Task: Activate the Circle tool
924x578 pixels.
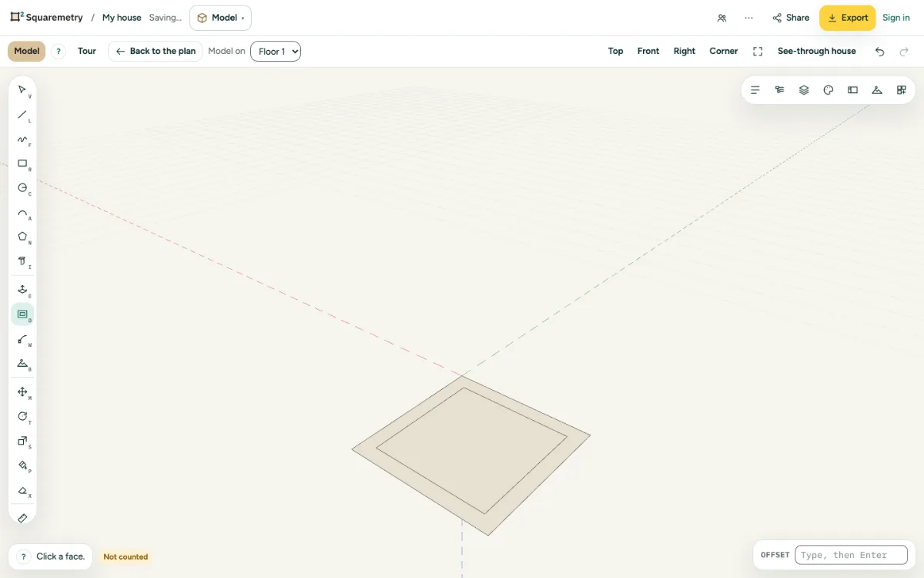Action: tap(22, 188)
